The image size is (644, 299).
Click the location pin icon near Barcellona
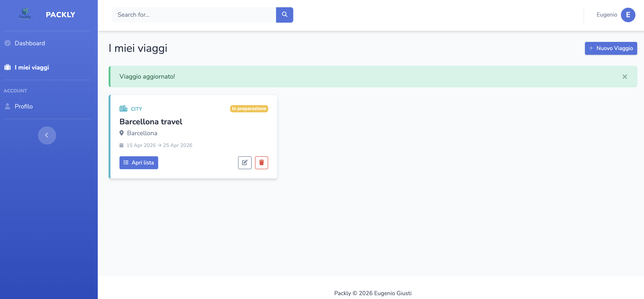(x=122, y=133)
